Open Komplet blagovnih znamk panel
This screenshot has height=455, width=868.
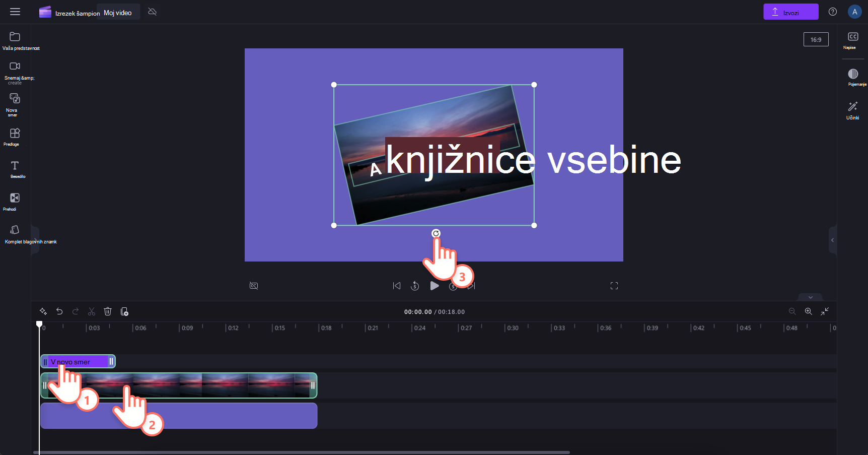(x=15, y=234)
